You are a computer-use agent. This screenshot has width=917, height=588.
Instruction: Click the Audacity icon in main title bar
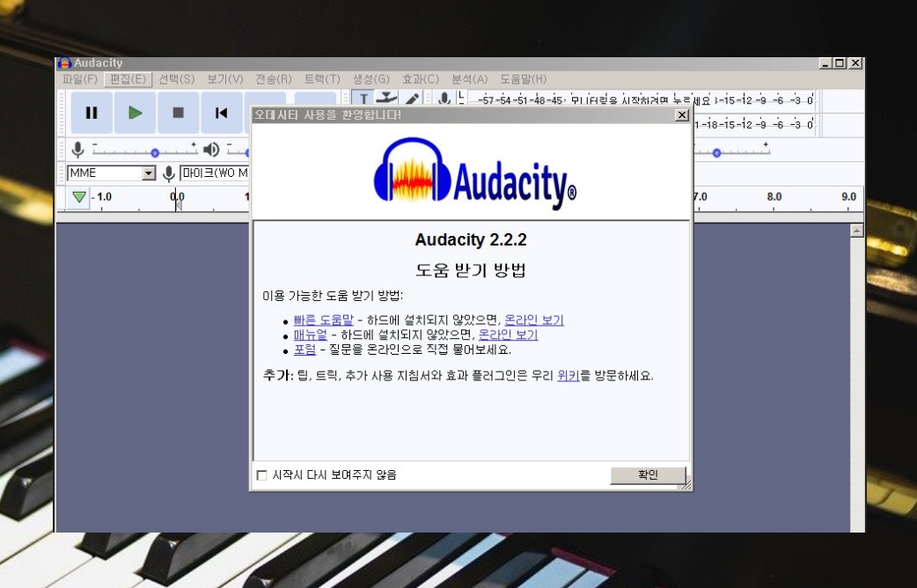tap(64, 63)
